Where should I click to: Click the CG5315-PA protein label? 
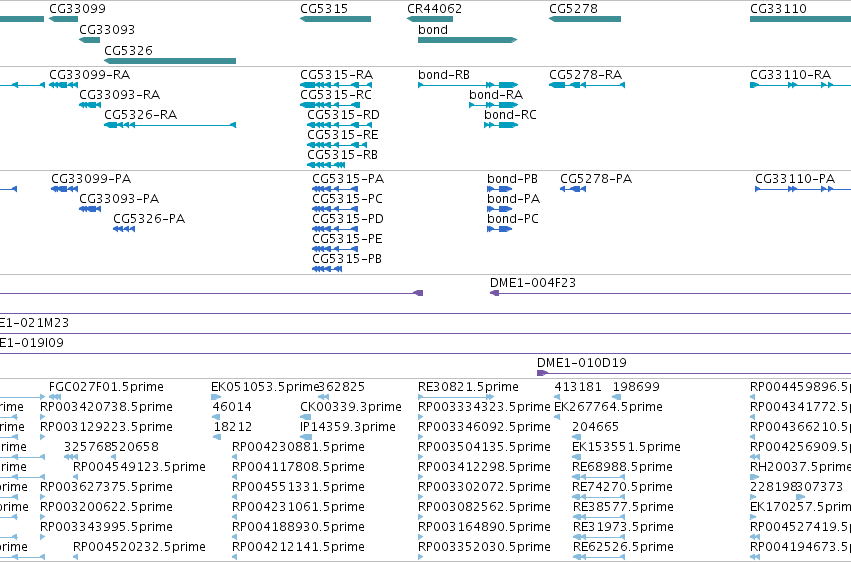coord(348,179)
